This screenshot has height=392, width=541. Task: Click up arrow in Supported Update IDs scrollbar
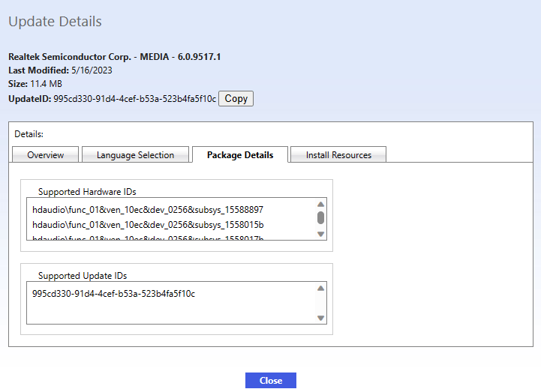320,288
